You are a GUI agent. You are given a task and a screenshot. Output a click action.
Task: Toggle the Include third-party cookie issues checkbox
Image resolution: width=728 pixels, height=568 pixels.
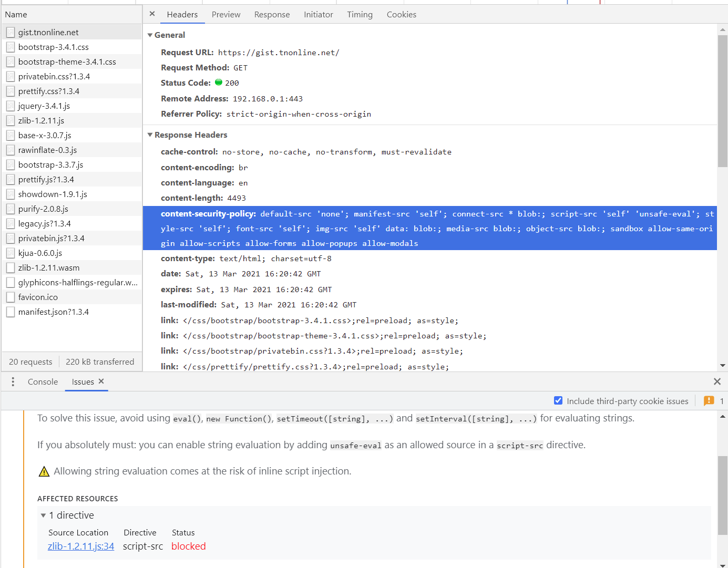(558, 400)
